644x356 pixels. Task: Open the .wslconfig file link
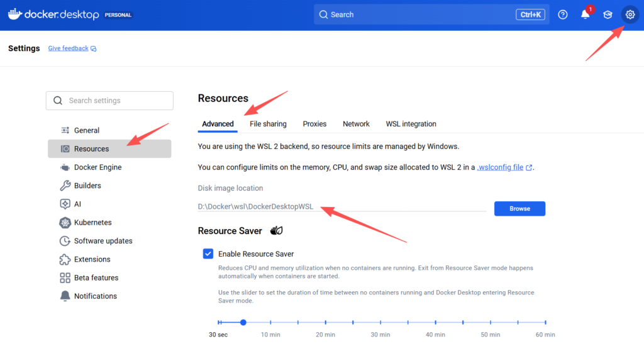500,167
